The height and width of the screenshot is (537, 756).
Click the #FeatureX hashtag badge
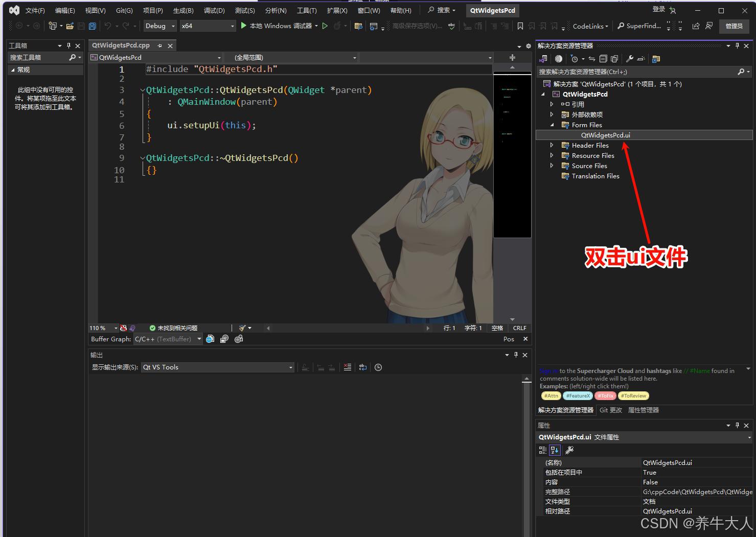click(x=578, y=395)
